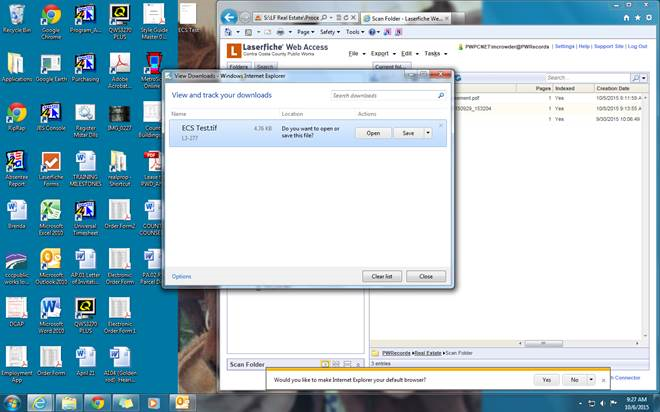Viewport: 660px width, 412px height.
Task: Launch Microsoft Excel 2010 desktop shortcut
Action: click(51, 212)
